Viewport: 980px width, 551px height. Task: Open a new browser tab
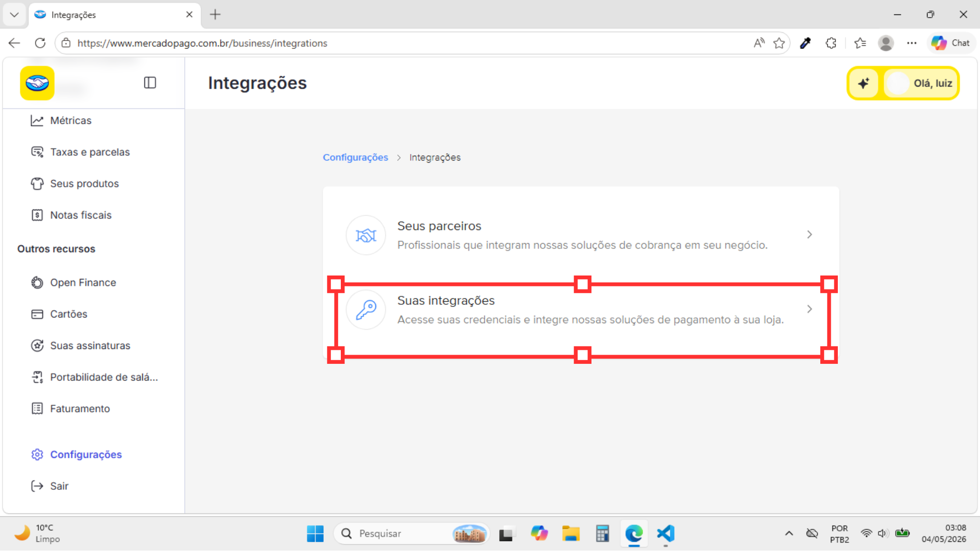tap(215, 14)
